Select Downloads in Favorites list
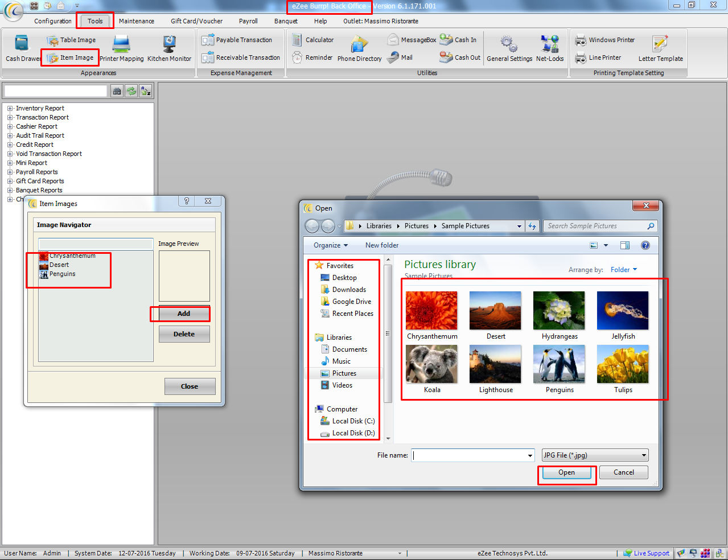This screenshot has height=560, width=728. coord(344,290)
